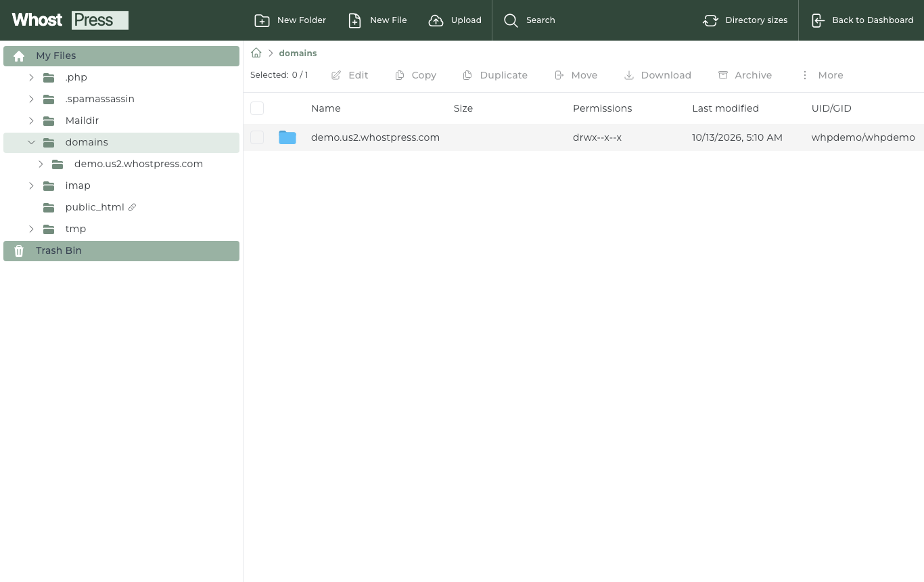The width and height of the screenshot is (924, 582).
Task: Sort by Size column header
Action: (x=463, y=108)
